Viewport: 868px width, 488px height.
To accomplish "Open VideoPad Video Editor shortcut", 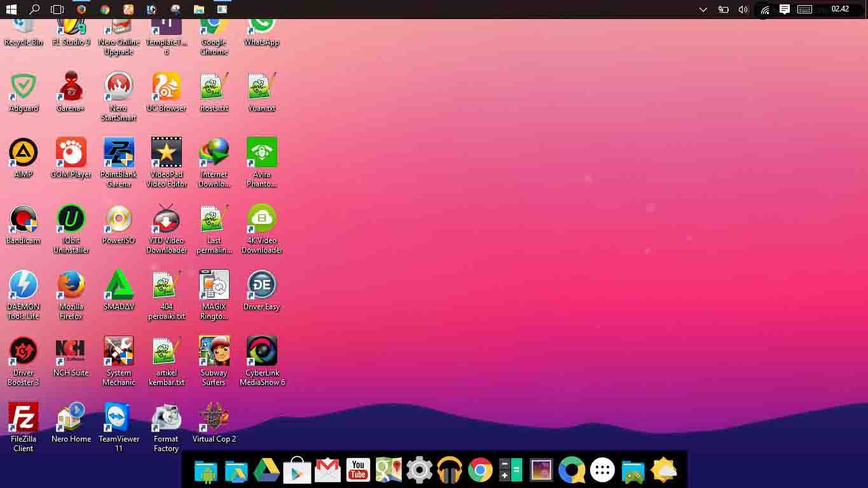I will [167, 163].
